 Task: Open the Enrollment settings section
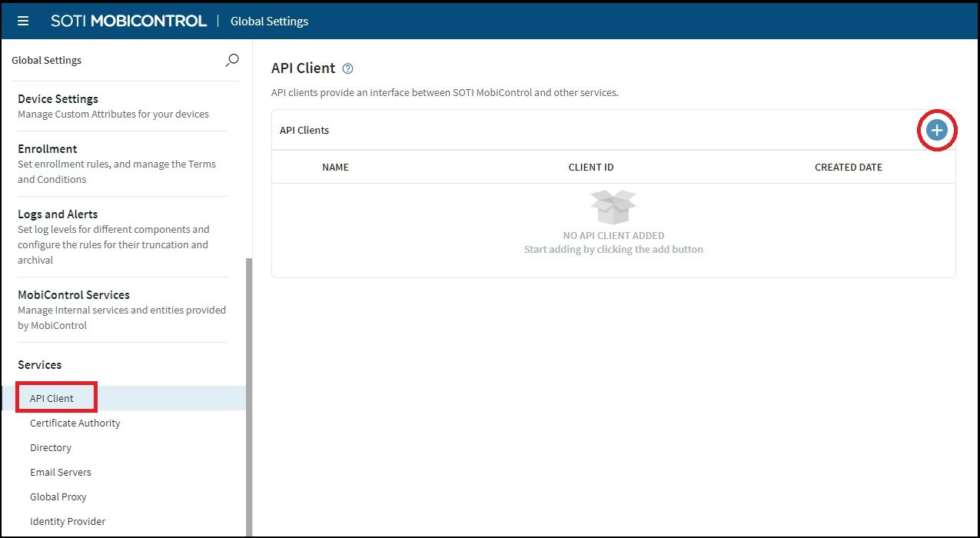pyautogui.click(x=48, y=148)
